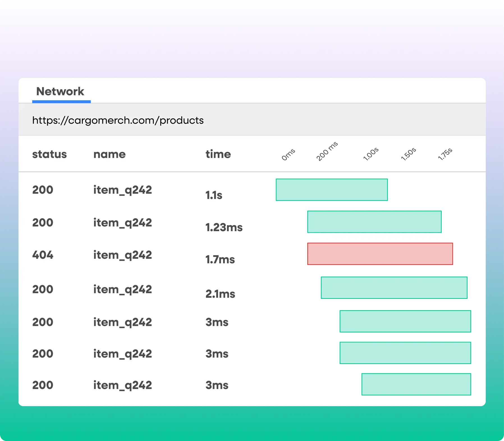Viewport: 504px width, 441px height.
Task: Select item_q242 in the 404 row
Action: tap(123, 255)
